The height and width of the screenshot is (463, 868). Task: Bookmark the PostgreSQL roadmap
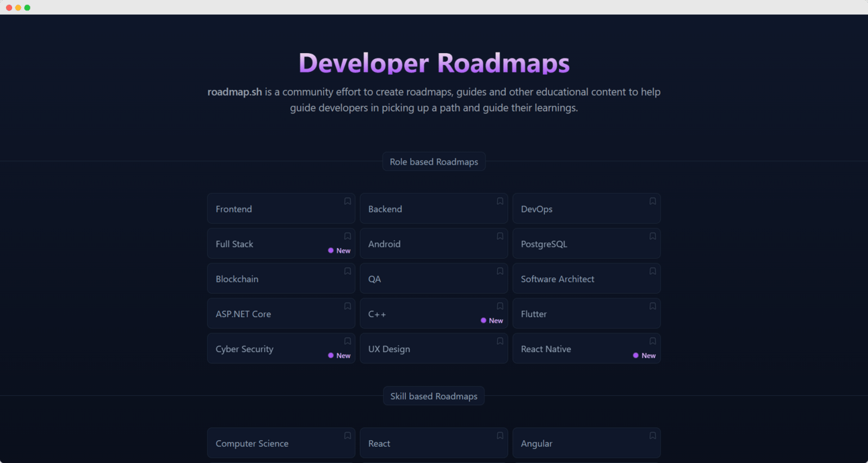(652, 236)
